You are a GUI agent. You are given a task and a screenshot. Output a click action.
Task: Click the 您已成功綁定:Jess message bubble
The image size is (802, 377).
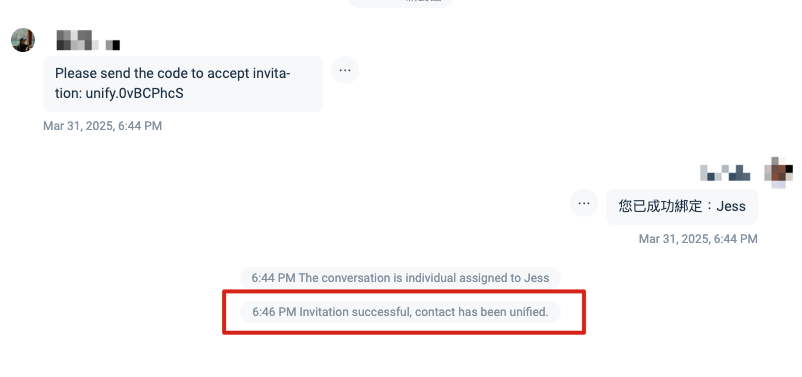click(x=682, y=207)
